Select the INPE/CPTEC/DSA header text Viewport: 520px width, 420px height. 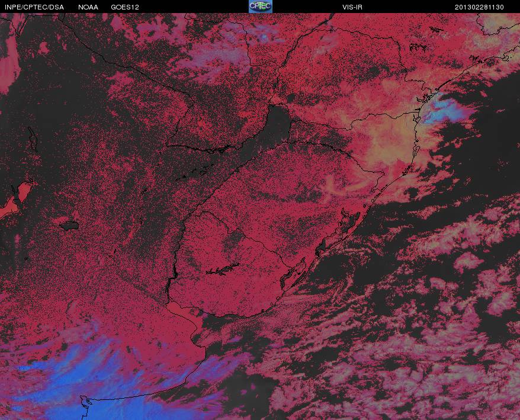(34, 7)
